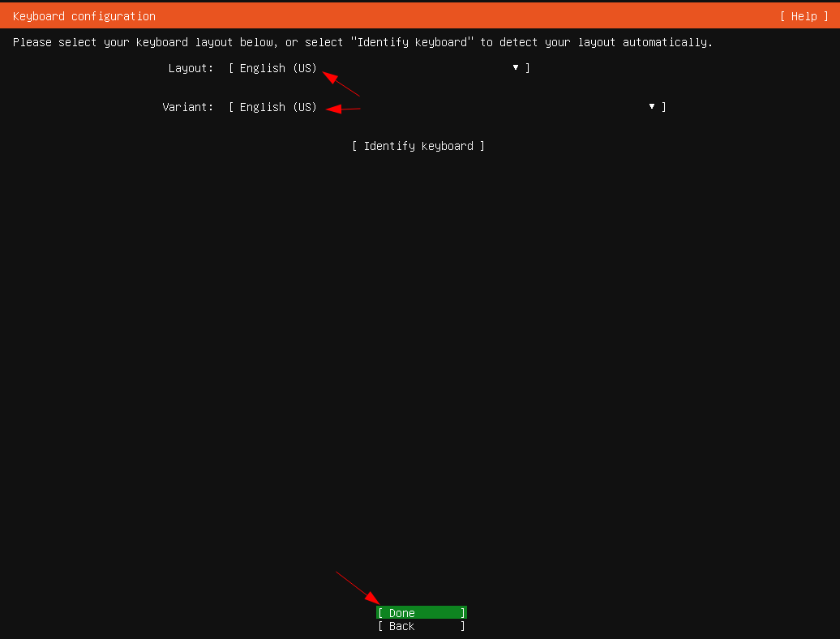Click the Keyboard configuration title text

point(84,16)
